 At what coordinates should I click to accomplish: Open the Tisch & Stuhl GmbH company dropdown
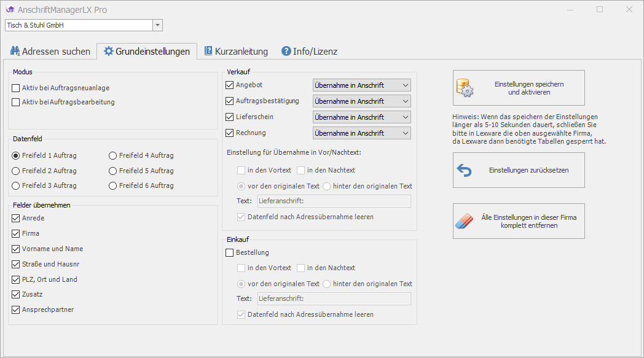[x=157, y=25]
